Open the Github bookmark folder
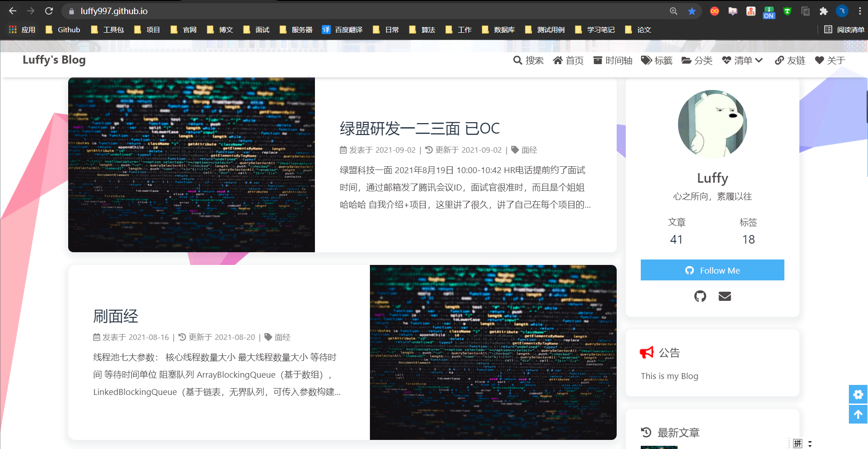Viewport: 868px width, 449px height. point(63,30)
